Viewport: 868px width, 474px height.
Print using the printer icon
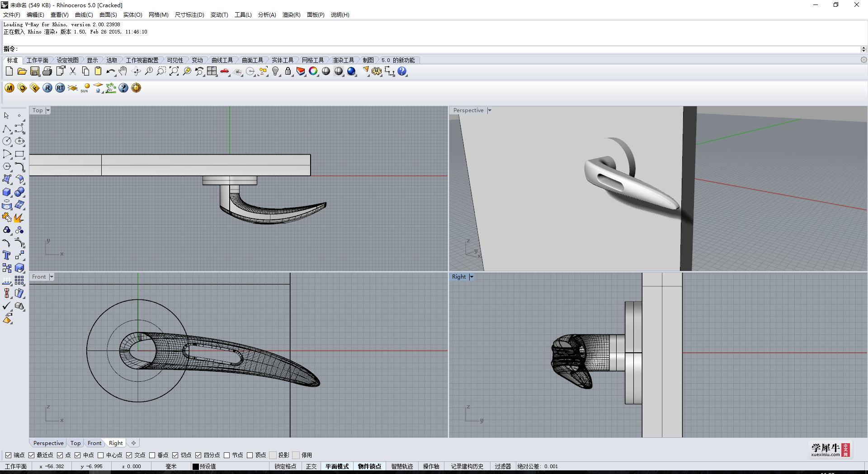pos(47,71)
